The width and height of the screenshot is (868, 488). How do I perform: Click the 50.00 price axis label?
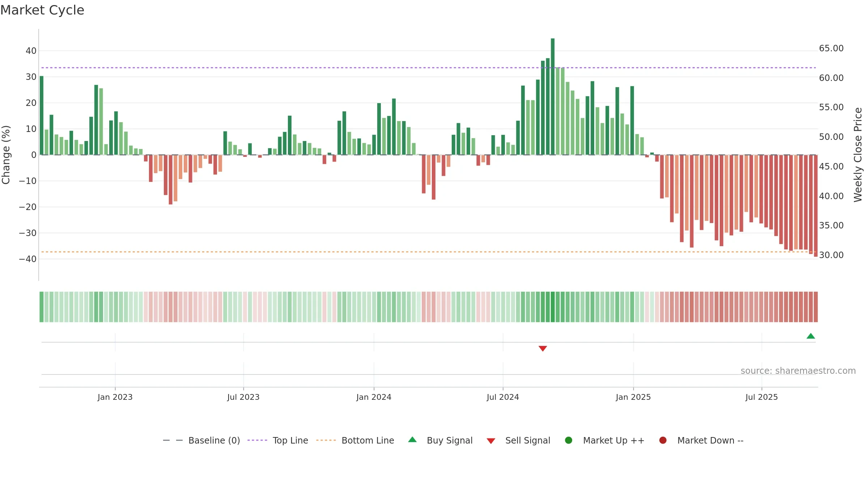point(831,137)
